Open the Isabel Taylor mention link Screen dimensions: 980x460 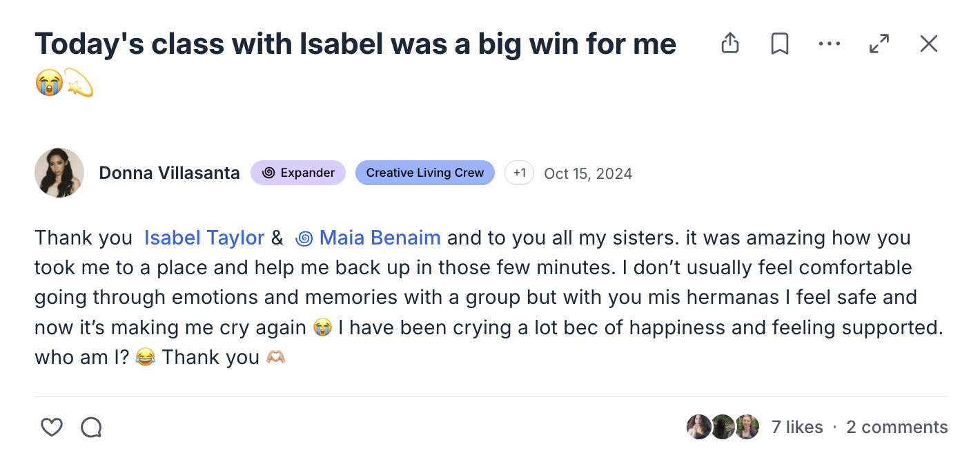(x=204, y=238)
